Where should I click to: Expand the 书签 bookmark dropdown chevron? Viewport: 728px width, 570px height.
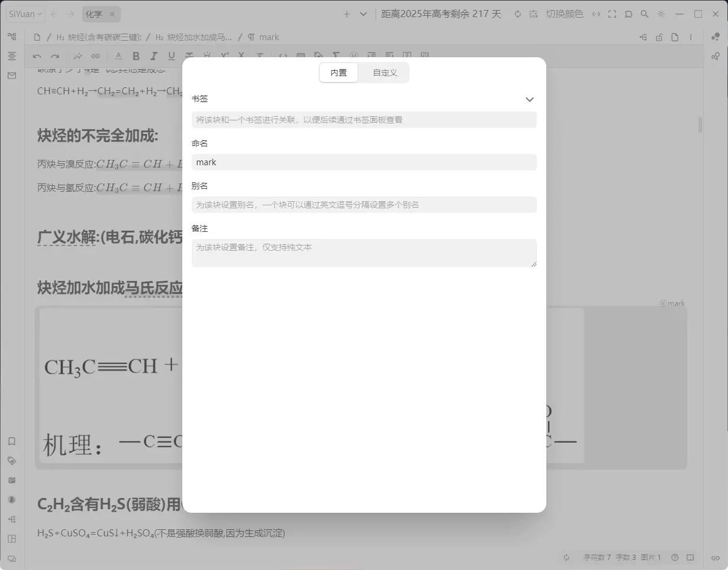point(529,100)
